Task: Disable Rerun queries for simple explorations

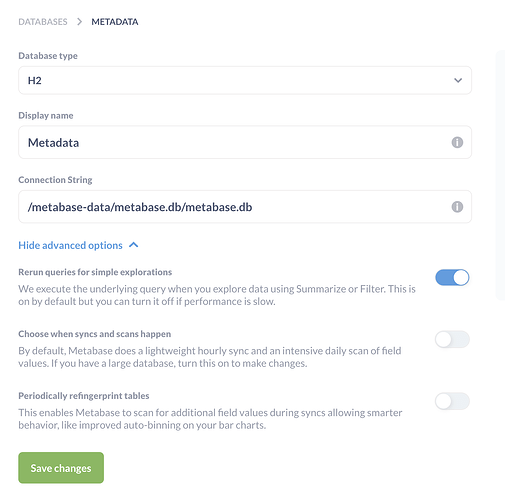Action: [452, 277]
